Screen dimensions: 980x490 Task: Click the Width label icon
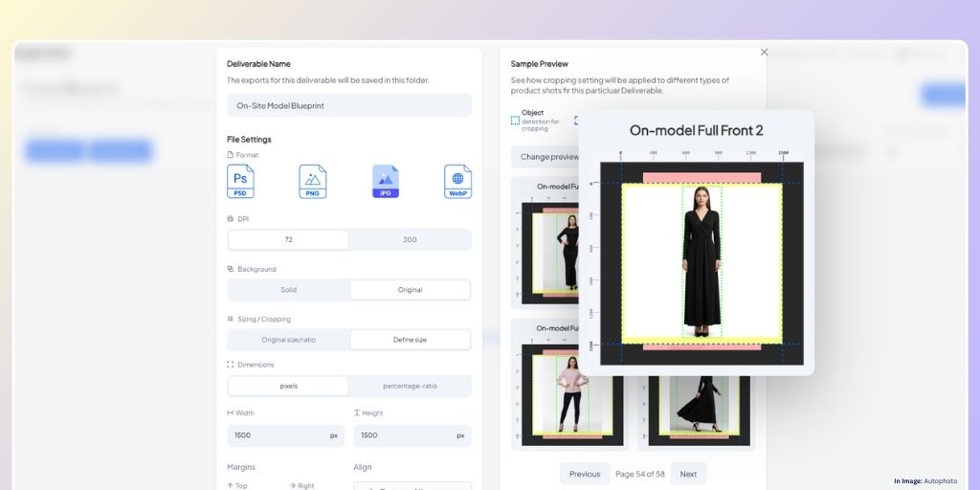point(230,412)
